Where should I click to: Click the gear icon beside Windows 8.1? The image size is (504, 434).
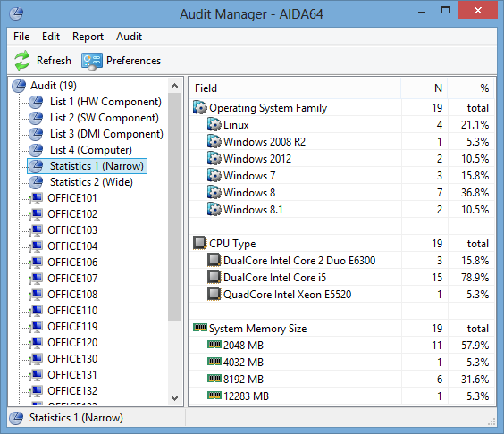(214, 210)
